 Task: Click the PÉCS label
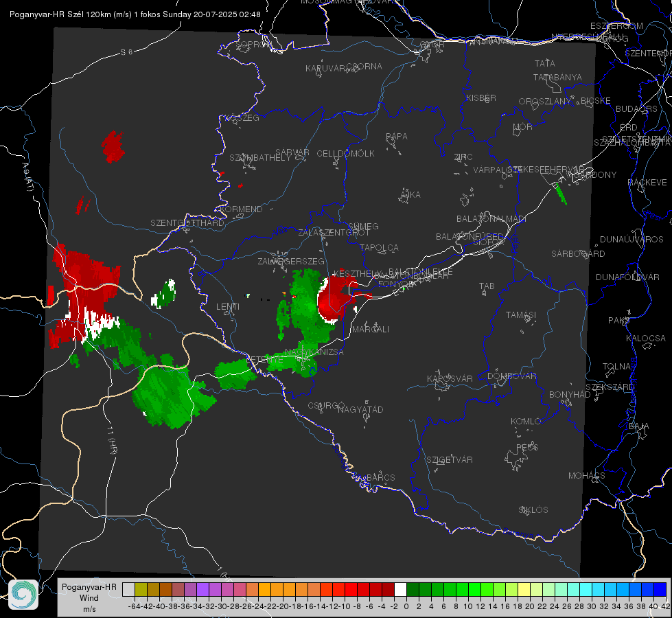click(x=526, y=448)
